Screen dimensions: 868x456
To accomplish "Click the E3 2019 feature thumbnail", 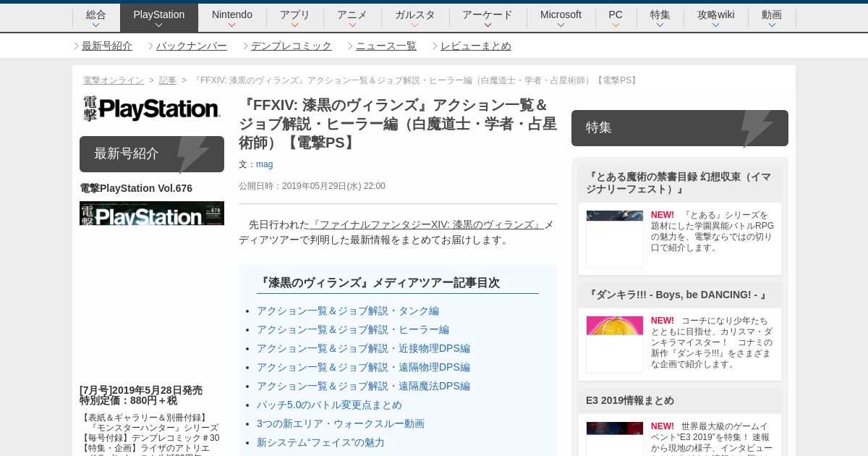I will pyautogui.click(x=615, y=439).
